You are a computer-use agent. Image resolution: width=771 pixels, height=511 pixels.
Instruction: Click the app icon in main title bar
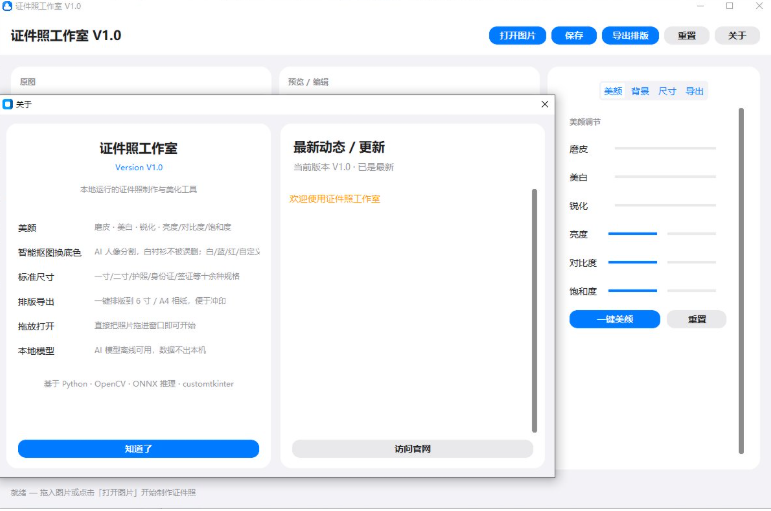[x=7, y=6]
